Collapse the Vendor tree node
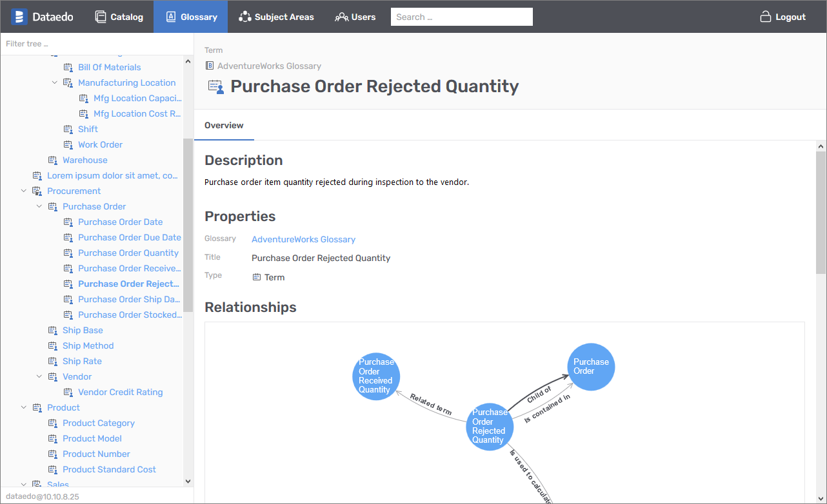 point(39,376)
